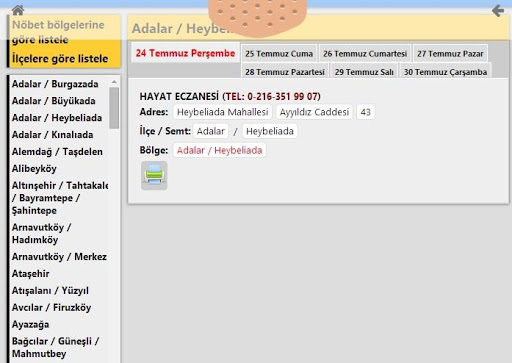The height and width of the screenshot is (363, 512).
Task: Choose 'Nöbet bölgelerine göre listele' option
Action: [x=58, y=32]
